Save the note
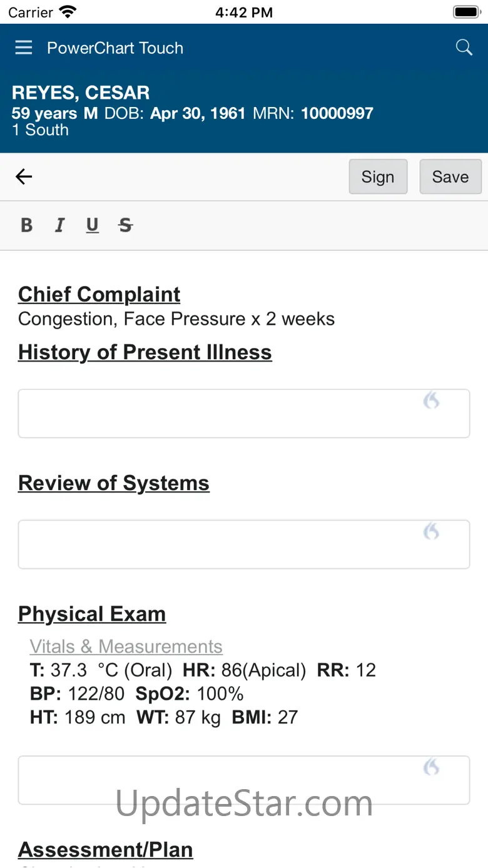 [450, 177]
